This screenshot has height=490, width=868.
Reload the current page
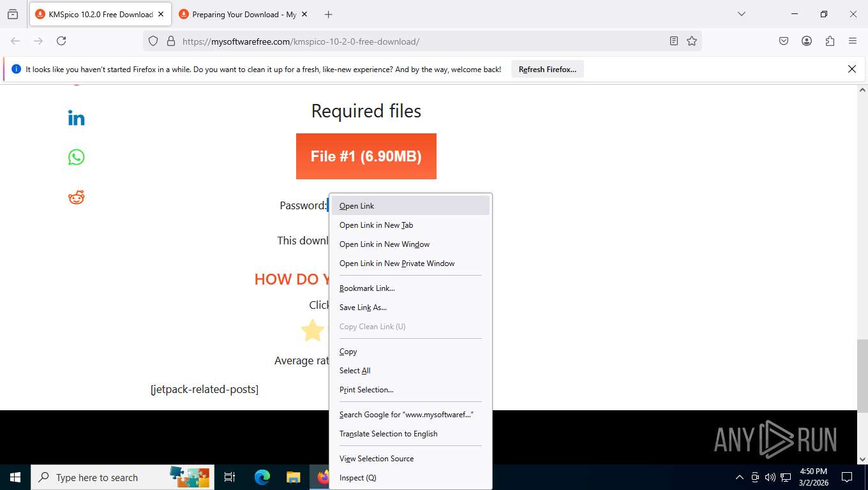point(61,41)
